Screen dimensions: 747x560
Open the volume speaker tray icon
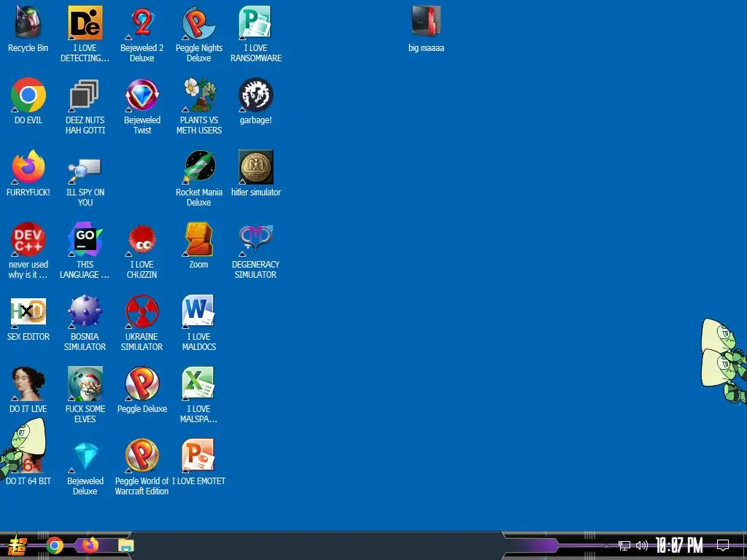(x=642, y=545)
